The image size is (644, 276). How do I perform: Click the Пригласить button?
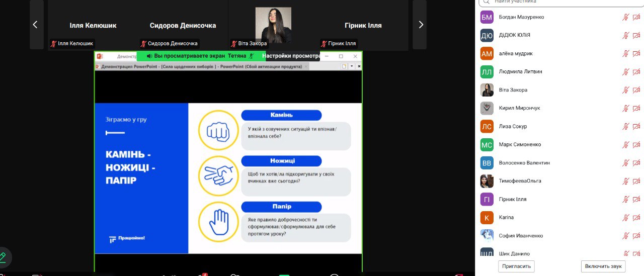pyautogui.click(x=516, y=266)
